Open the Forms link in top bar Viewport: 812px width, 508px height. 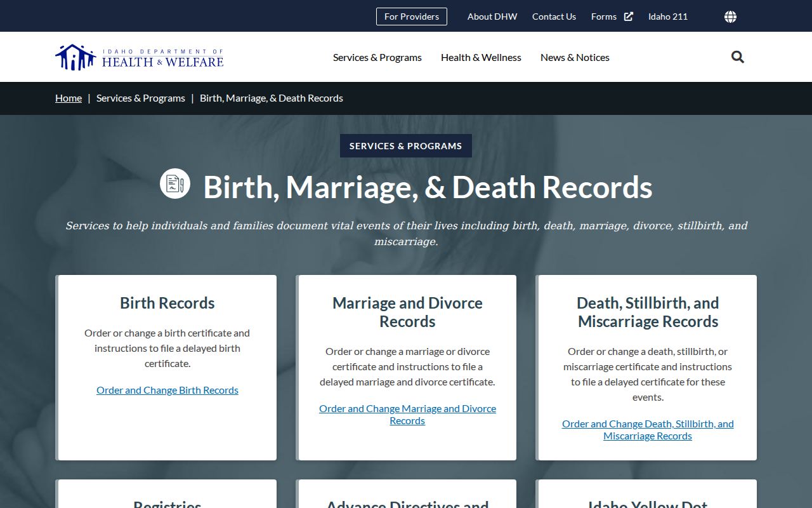(604, 17)
